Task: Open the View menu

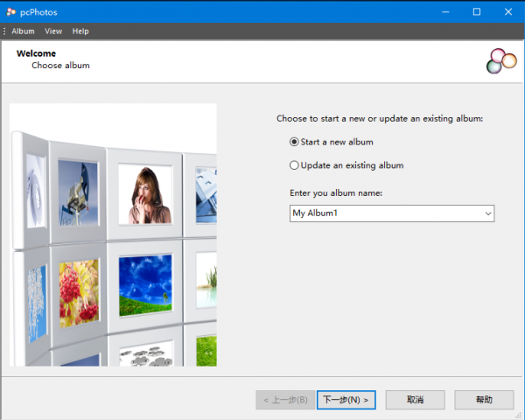Action: [x=53, y=31]
